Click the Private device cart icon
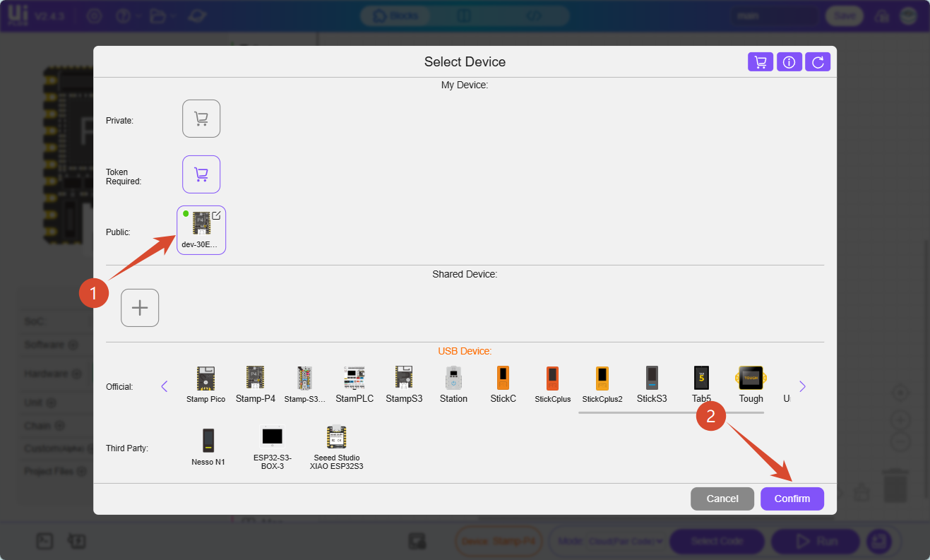 click(x=201, y=119)
